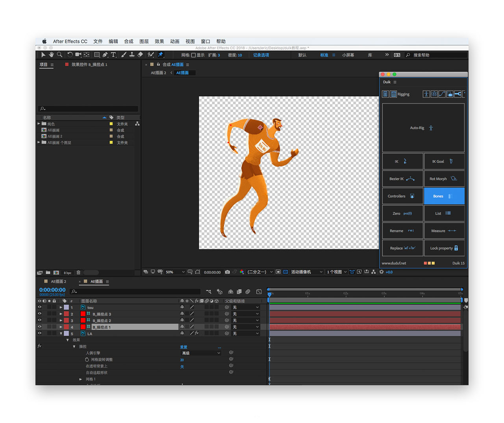
Task: Click the Auto-Rig button in Duik
Action: pos(423,128)
